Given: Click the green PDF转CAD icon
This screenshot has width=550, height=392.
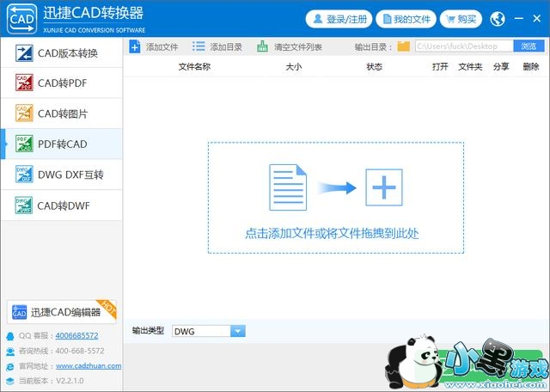Looking at the screenshot, I should point(24,144).
